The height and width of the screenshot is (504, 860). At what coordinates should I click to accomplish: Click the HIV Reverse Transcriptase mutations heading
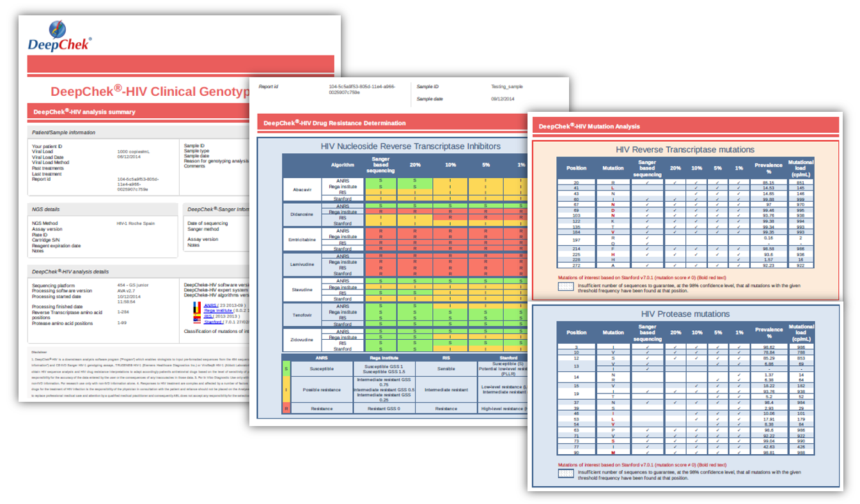tap(685, 149)
